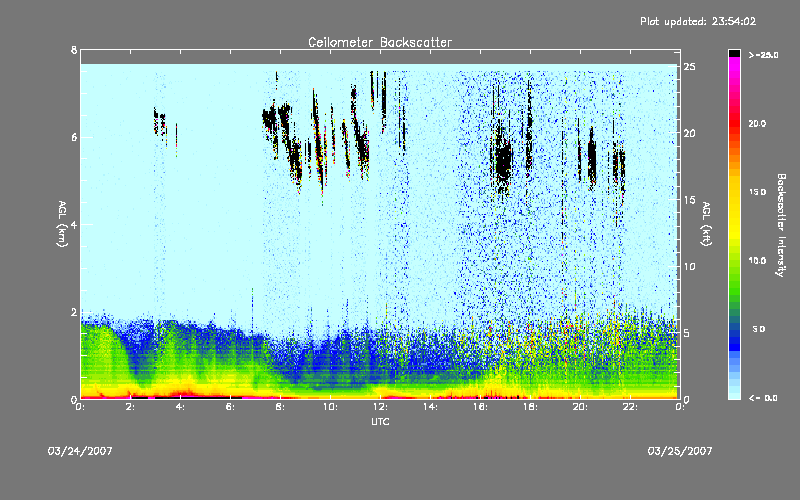The height and width of the screenshot is (500, 800).
Task: Click the start date 03/24/2007 label
Action: click(80, 451)
